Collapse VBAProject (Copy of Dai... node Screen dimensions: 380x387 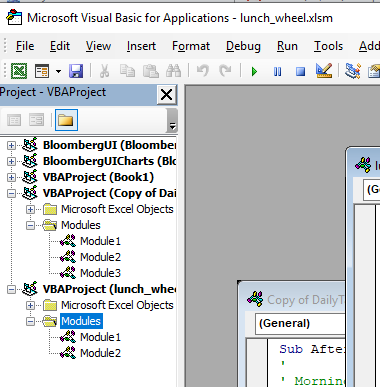click(x=11, y=193)
